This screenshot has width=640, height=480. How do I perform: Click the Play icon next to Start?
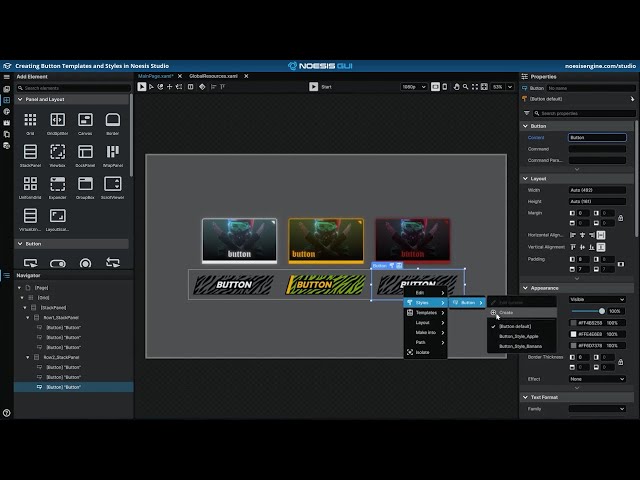pyautogui.click(x=313, y=87)
